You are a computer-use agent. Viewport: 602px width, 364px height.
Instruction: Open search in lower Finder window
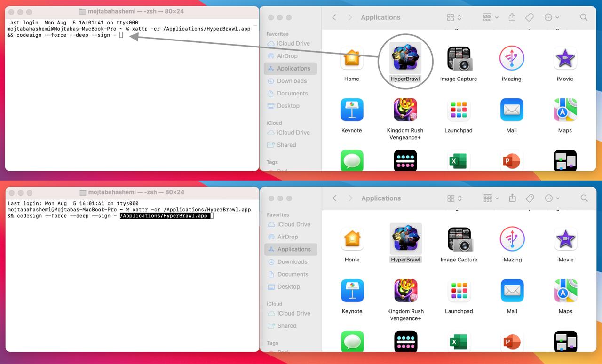(x=584, y=198)
